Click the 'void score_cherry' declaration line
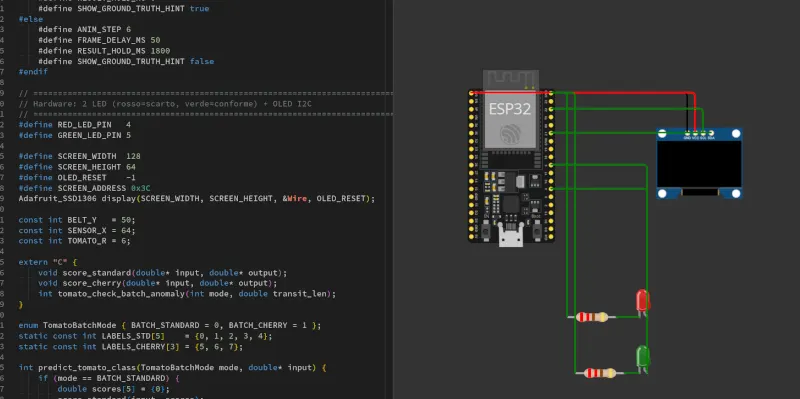This screenshot has width=800, height=399. (157, 283)
